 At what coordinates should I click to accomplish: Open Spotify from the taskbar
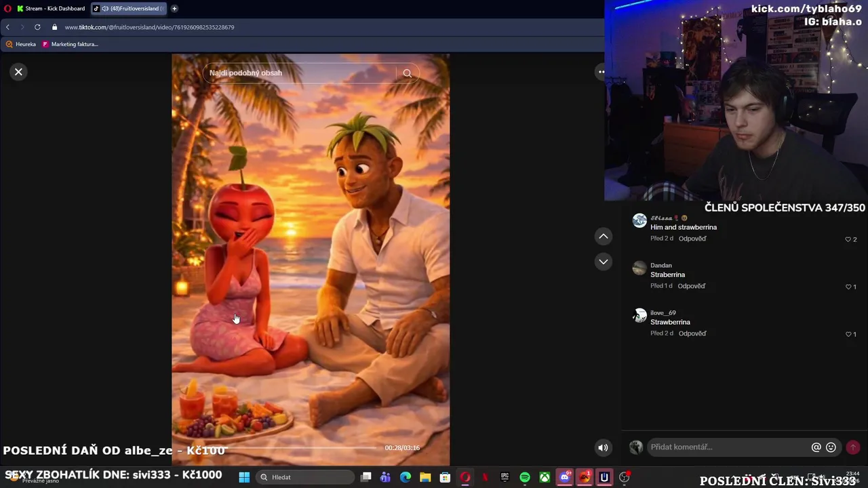pos(525,477)
